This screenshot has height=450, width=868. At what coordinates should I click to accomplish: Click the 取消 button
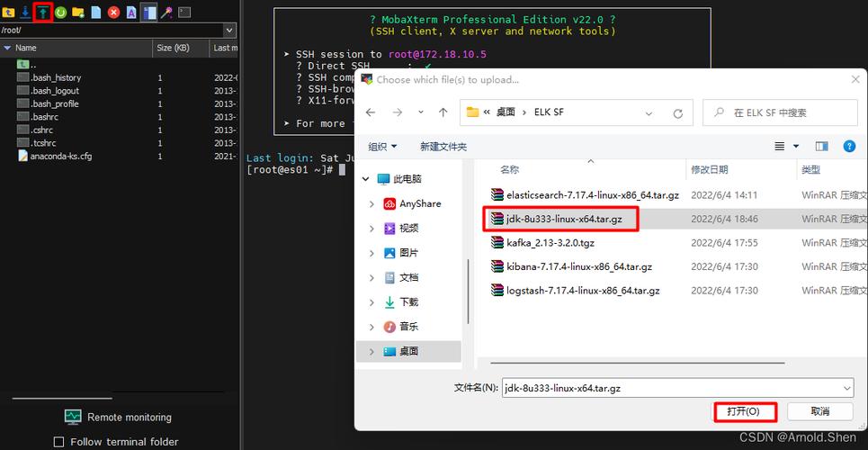click(819, 411)
